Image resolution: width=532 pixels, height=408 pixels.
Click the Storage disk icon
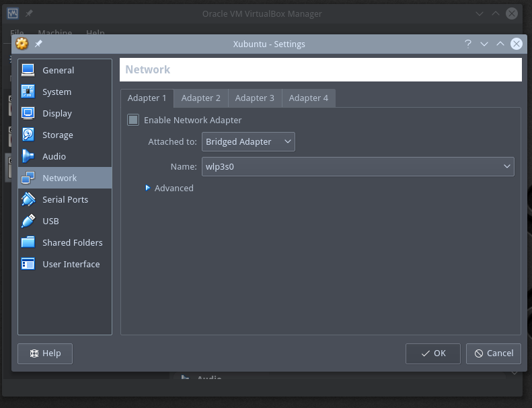pyautogui.click(x=28, y=135)
